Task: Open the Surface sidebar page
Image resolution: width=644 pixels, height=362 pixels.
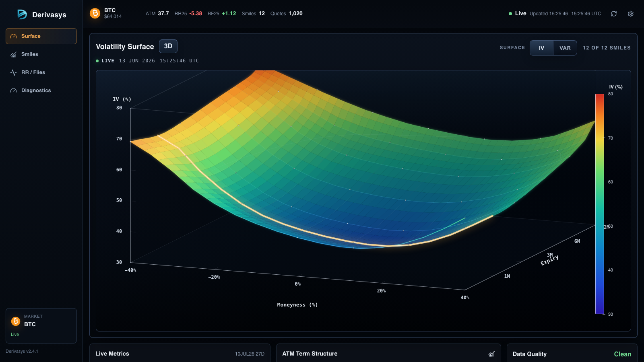Action: coord(41,36)
